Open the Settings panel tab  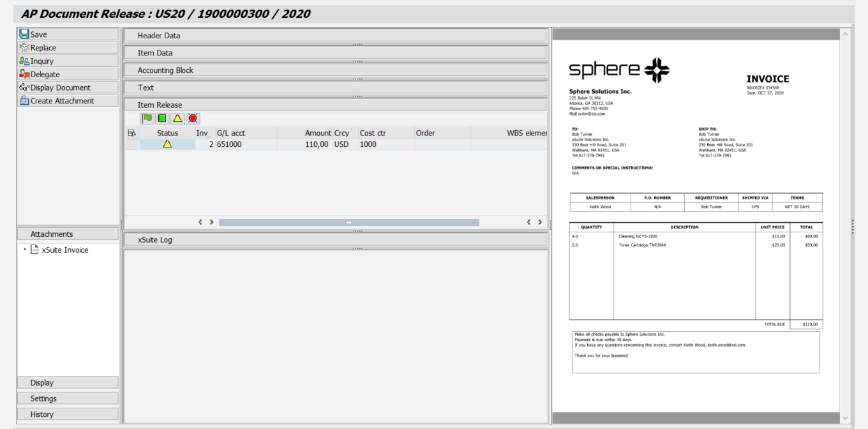67,398
